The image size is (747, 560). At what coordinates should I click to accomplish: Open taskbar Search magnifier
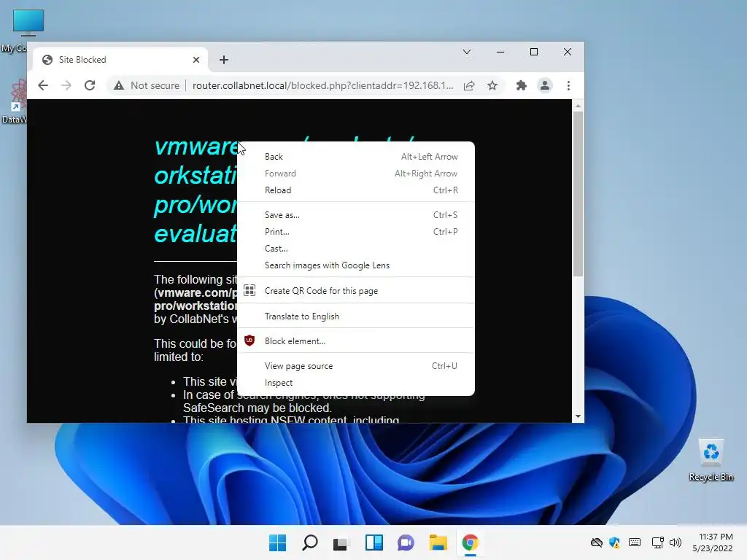309,542
